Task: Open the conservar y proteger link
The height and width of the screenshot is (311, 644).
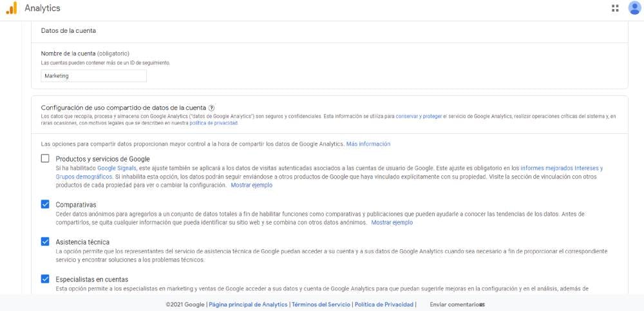Action: [419, 117]
